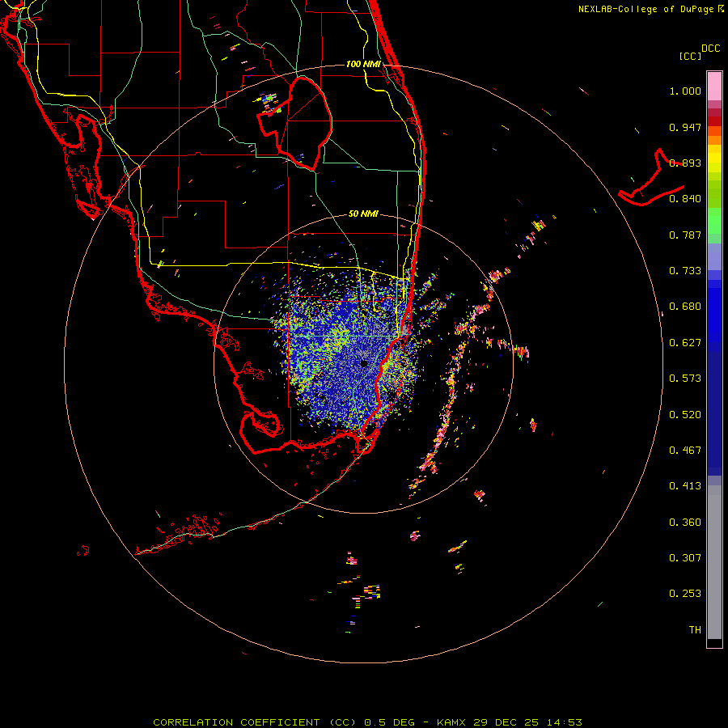Click the 0.627 scale value
The width and height of the screenshot is (728, 728).
pos(685,343)
